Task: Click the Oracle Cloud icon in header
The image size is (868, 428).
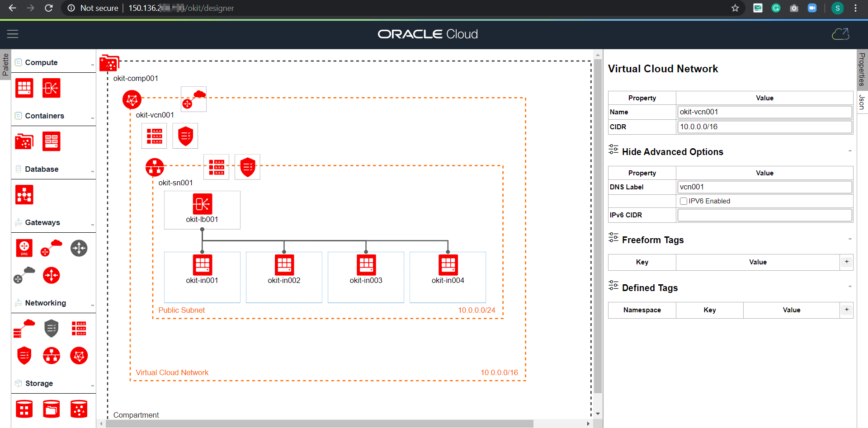Action: (840, 34)
